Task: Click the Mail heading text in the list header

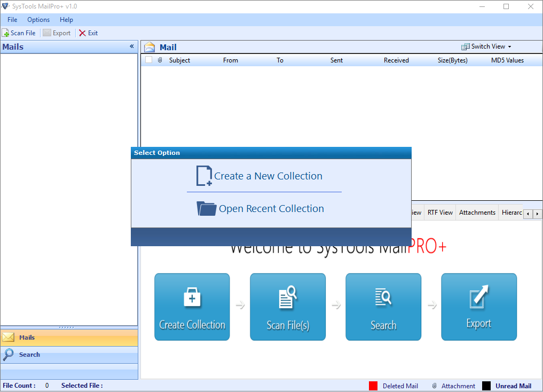Action: (x=168, y=47)
